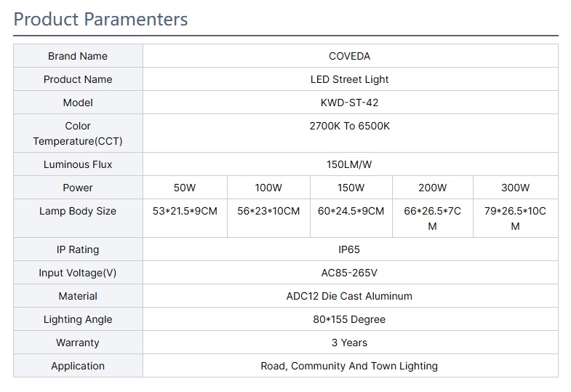Select the 100W power cell
571x392 pixels.
coord(268,188)
